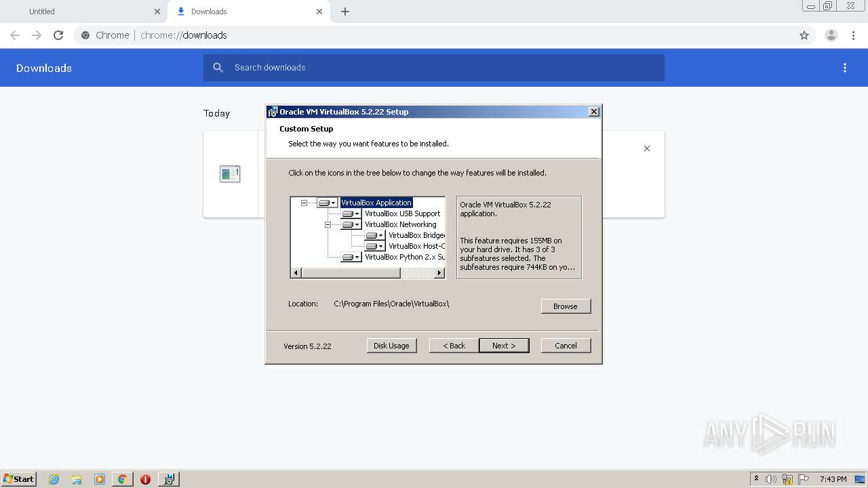
Task: Collapse the VirtualBox Application tree node
Action: click(x=304, y=203)
